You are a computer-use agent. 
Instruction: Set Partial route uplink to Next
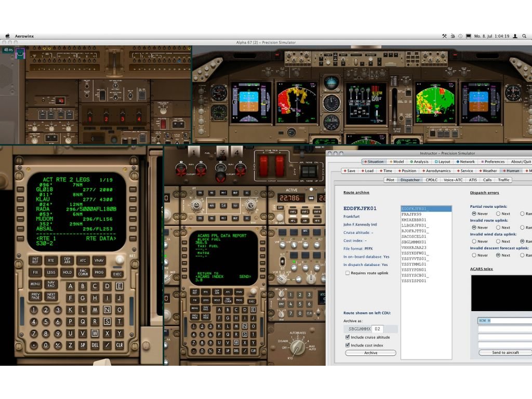[x=498, y=214]
